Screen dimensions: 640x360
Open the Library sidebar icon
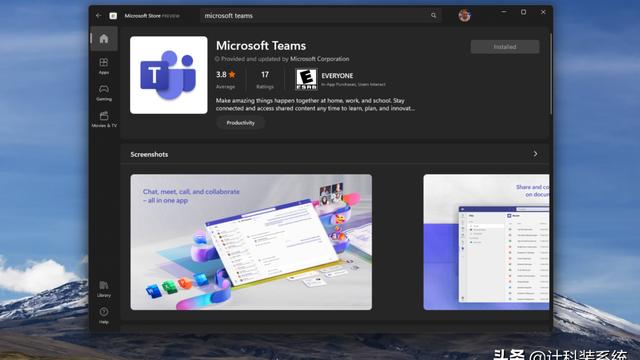click(104, 289)
